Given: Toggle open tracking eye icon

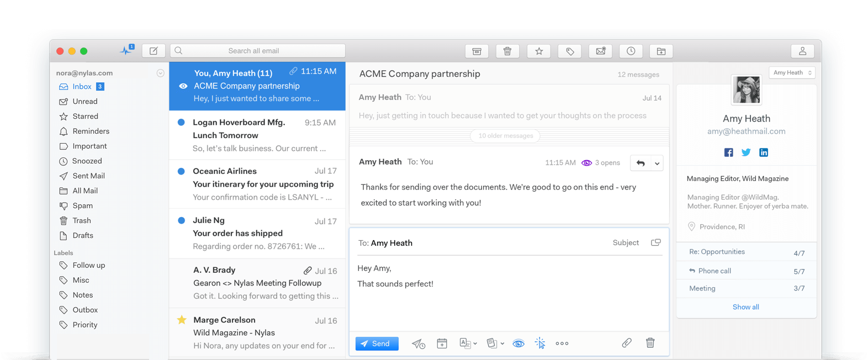Looking at the screenshot, I should point(518,343).
